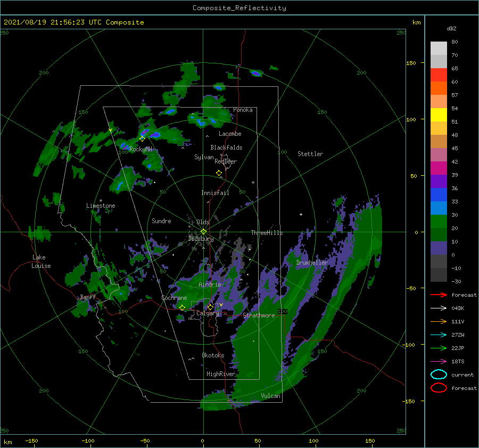Click the red forecast ellipse icon

pyautogui.click(x=439, y=388)
